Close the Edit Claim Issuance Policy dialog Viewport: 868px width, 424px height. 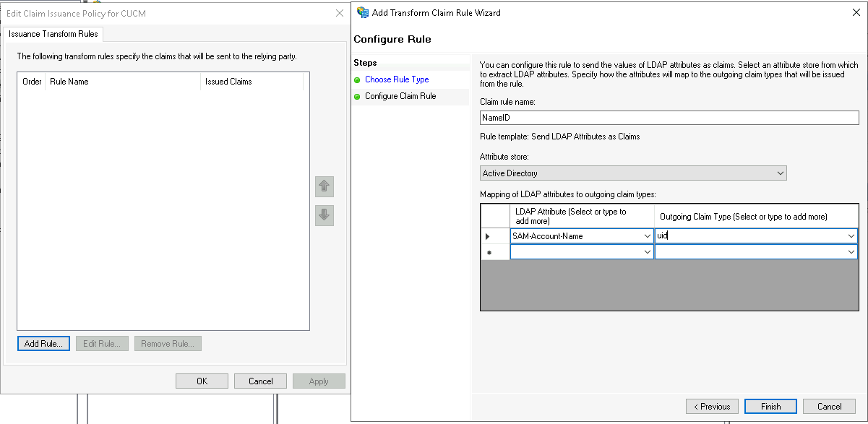(x=340, y=14)
